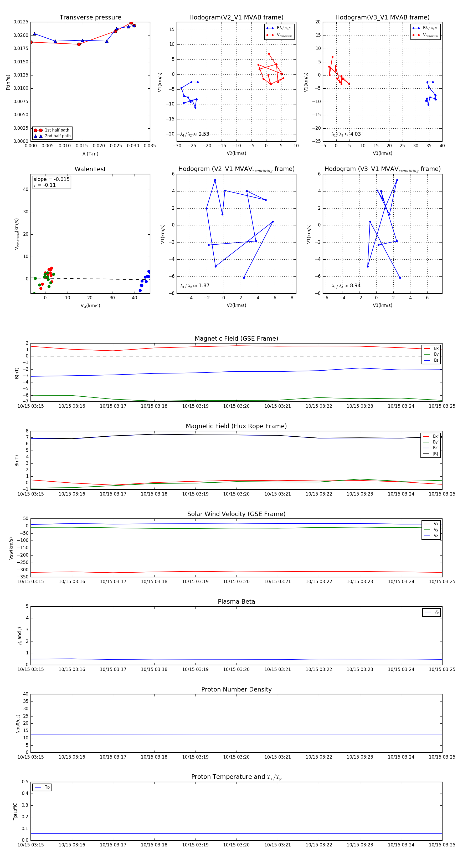This screenshot has height=868, width=473.
Task: Click "V2(km/s)" label under V2_V1 MVAB hodogram
Action: pyautogui.click(x=236, y=153)
